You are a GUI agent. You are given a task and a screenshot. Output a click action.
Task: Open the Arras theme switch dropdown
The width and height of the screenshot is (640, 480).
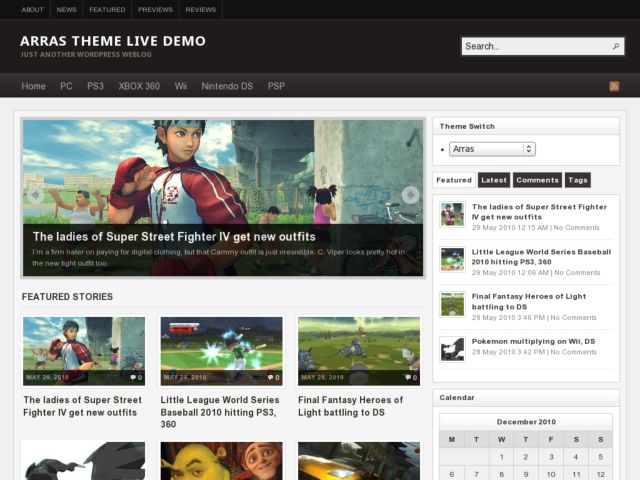pyautogui.click(x=492, y=149)
